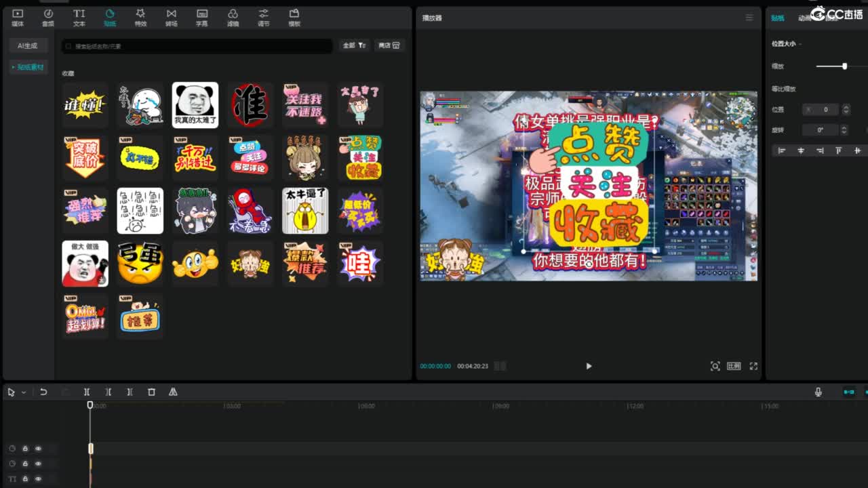Viewport: 868px width, 488px height.
Task: Add the red circle 准 sticker
Action: pyautogui.click(x=250, y=105)
